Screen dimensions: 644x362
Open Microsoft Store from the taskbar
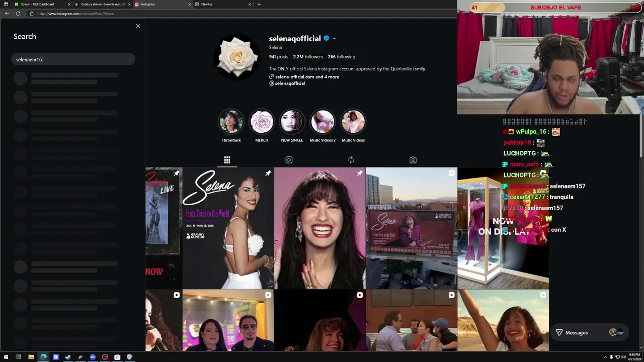coord(117,357)
